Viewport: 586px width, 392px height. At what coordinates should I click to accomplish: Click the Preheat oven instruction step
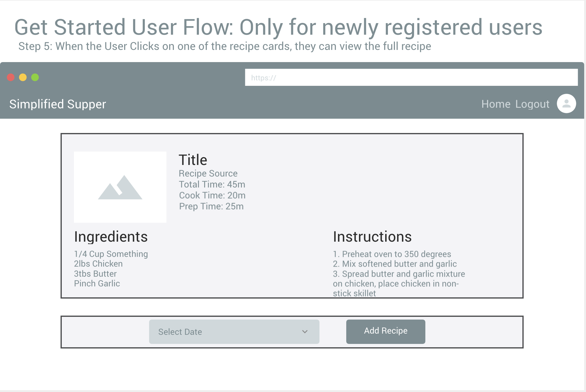coord(392,254)
